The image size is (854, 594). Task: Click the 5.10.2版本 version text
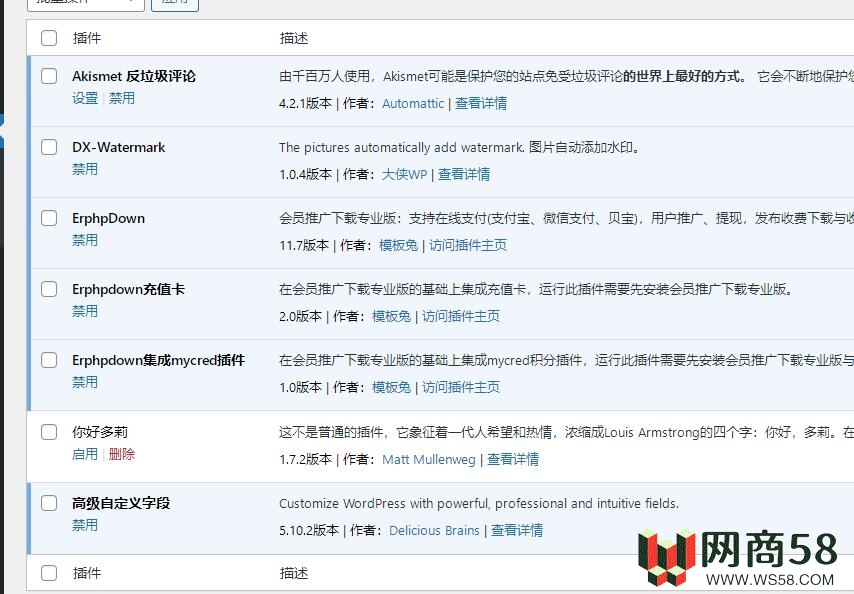(309, 530)
